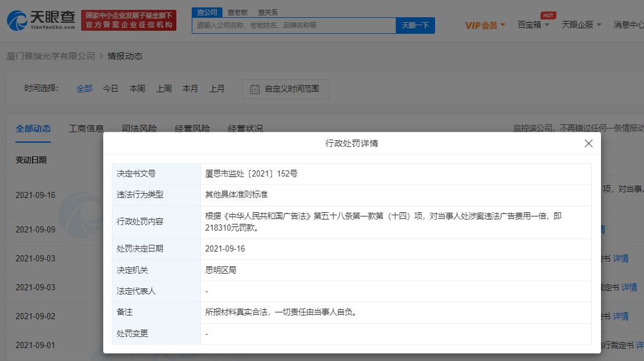The image size is (644, 361).
Task: Go to 厦门雅瑞光学有限公司 breadcrumb link
Action: tap(50, 56)
